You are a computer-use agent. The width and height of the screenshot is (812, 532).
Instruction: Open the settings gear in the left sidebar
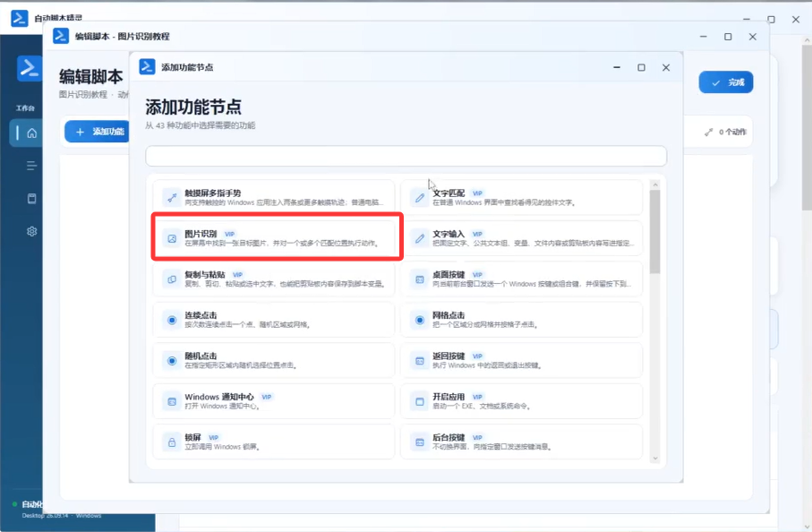coord(31,231)
